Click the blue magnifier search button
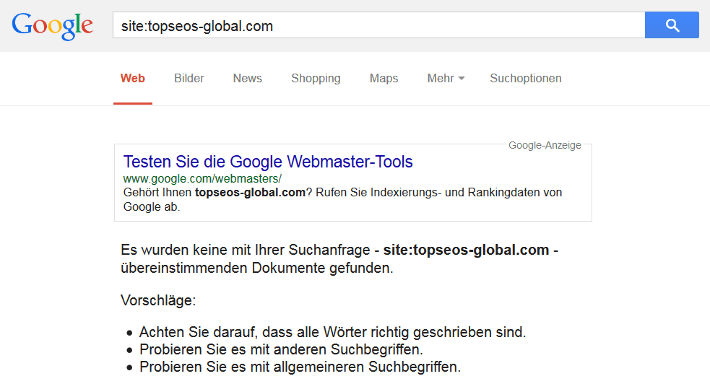Viewport: 710px width, 384px height. 672,25
